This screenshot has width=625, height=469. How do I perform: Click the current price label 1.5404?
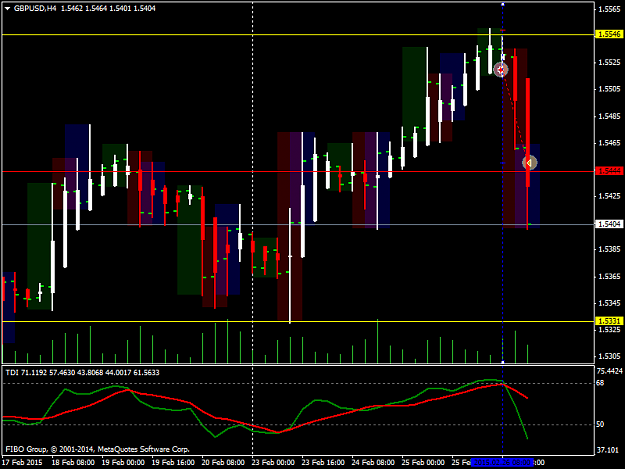[609, 224]
